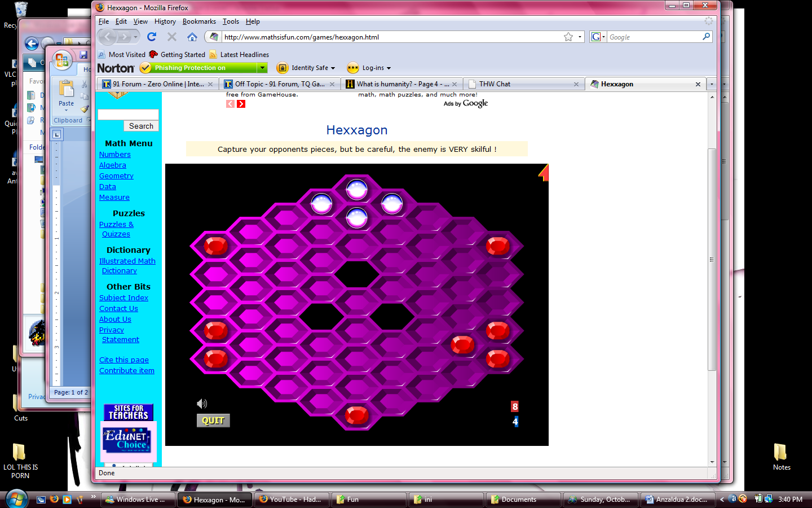Open the Contact Us link
The width and height of the screenshot is (812, 508).
click(118, 309)
